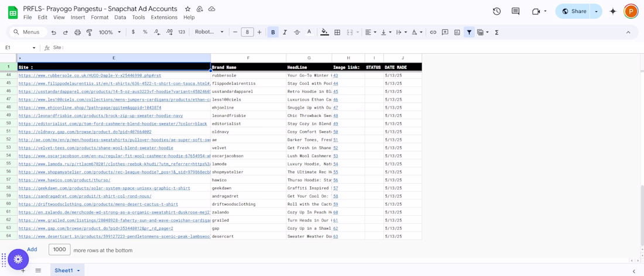
Task: Open more number formats (123)
Action: (181, 32)
